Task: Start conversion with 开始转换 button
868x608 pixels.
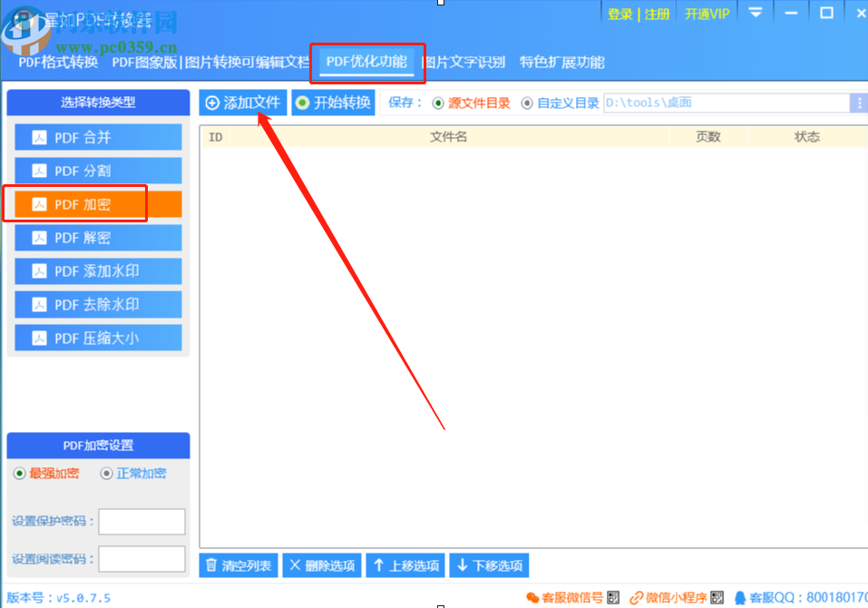Action: [333, 102]
